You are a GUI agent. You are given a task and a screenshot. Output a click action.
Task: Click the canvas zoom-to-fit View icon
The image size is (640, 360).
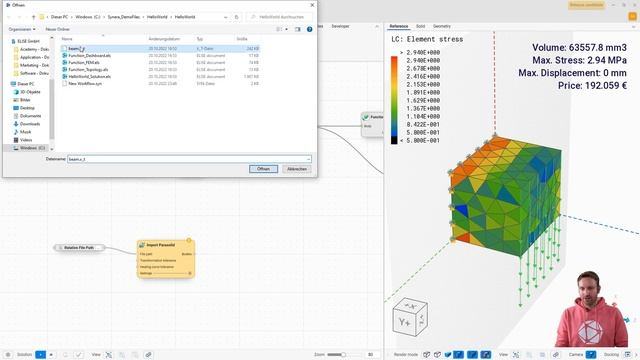point(109,355)
